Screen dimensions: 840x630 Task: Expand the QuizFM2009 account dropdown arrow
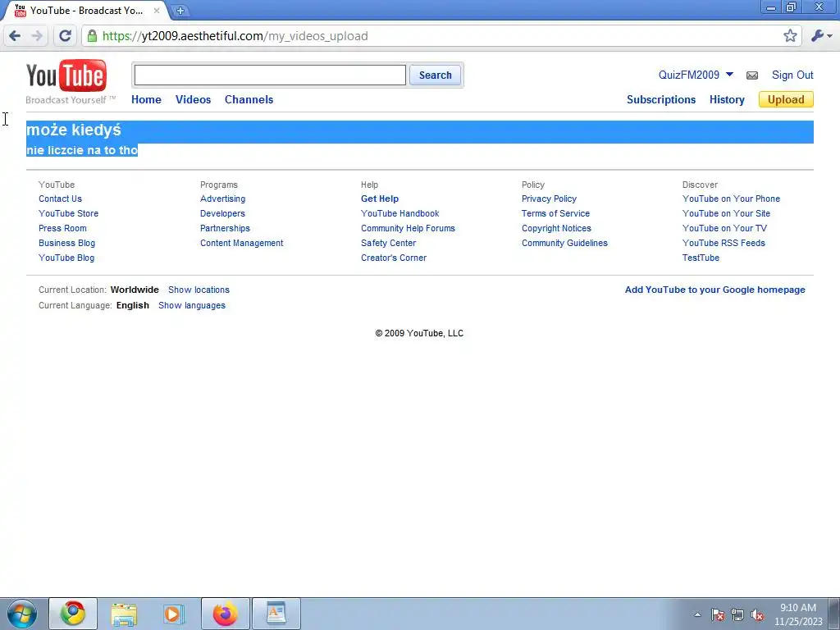tap(729, 75)
